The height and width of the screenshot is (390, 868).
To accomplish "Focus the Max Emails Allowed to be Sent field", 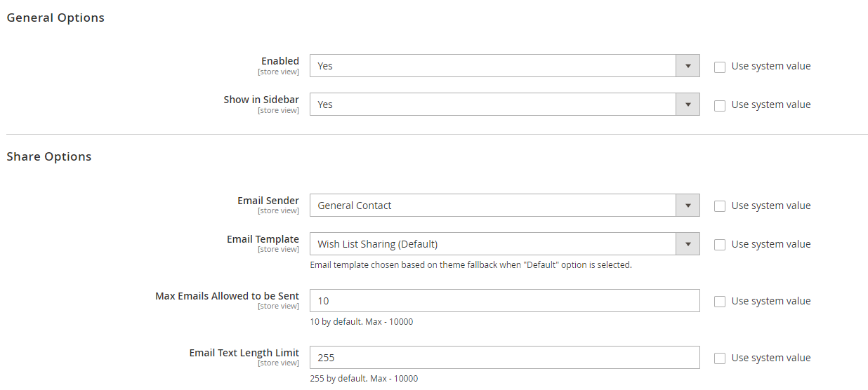I will point(504,301).
